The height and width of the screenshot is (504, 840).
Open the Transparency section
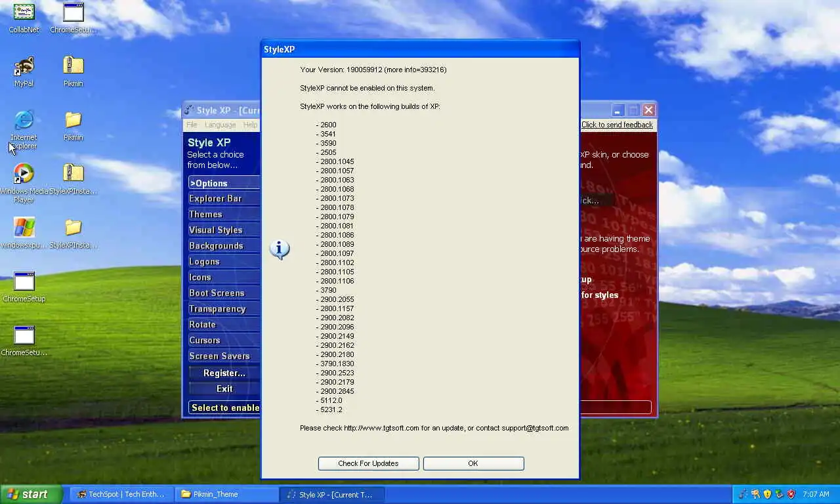224,309
